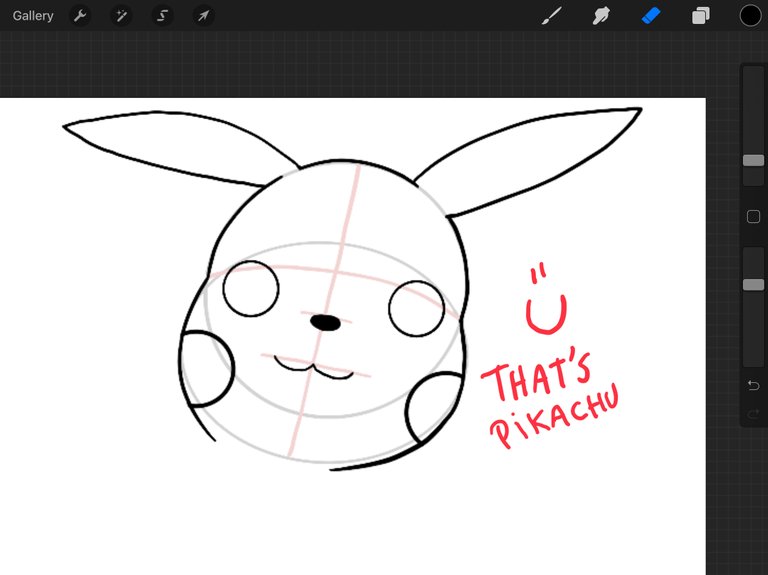This screenshot has width=768, height=575.
Task: Open the Actions wrench menu
Action: coord(80,16)
